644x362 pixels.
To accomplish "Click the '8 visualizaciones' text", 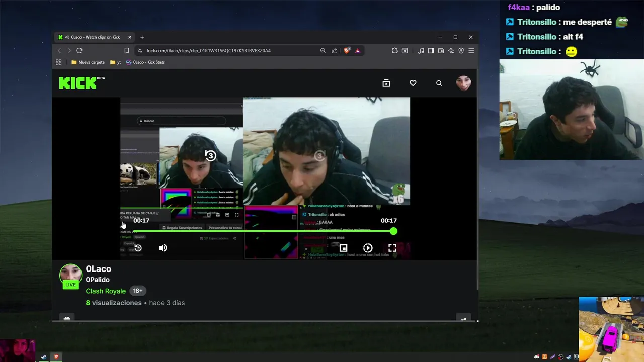I will (114, 303).
